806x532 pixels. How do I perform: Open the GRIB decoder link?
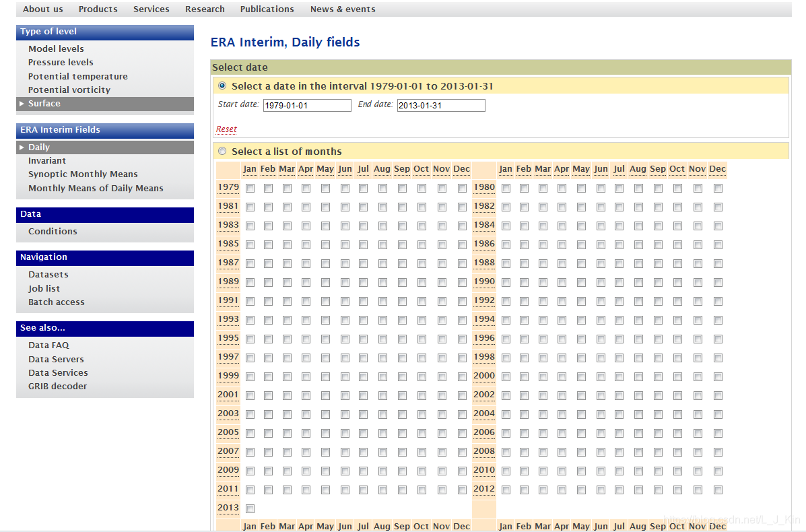click(x=57, y=387)
